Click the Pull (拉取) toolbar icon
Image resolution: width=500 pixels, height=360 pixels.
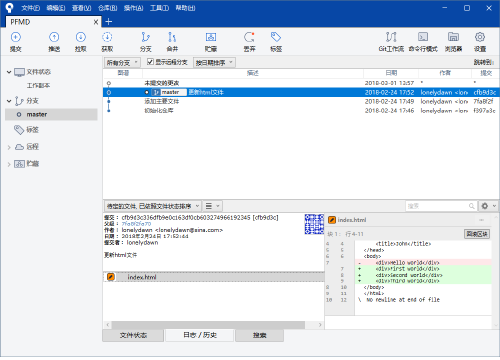[81, 37]
